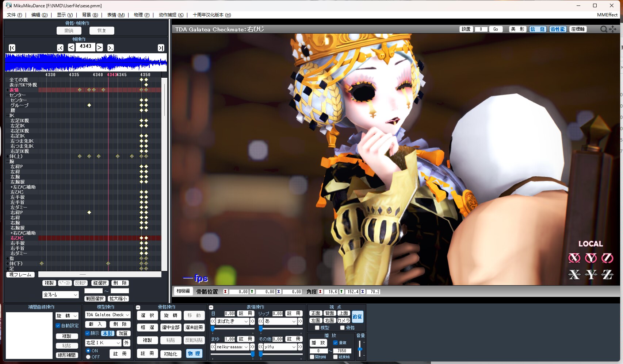Open the 全フレーム range dropdown
Viewport: 623px width, 364px height.
tap(61, 295)
